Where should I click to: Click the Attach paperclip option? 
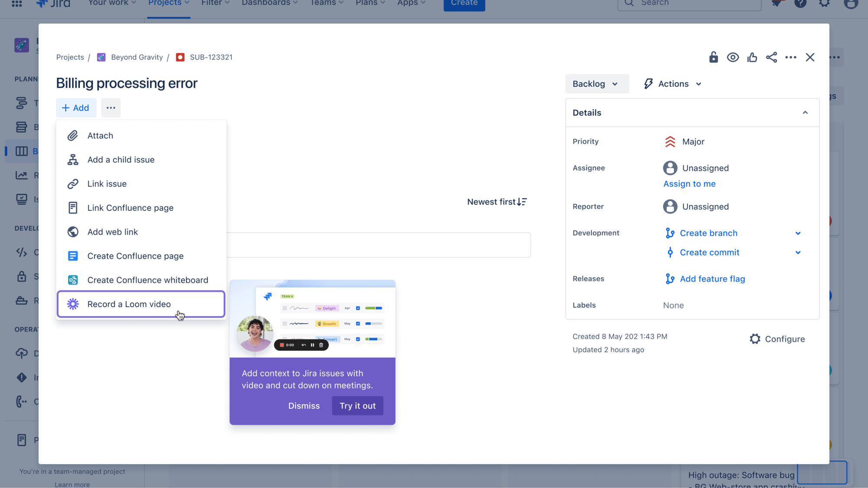(100, 136)
